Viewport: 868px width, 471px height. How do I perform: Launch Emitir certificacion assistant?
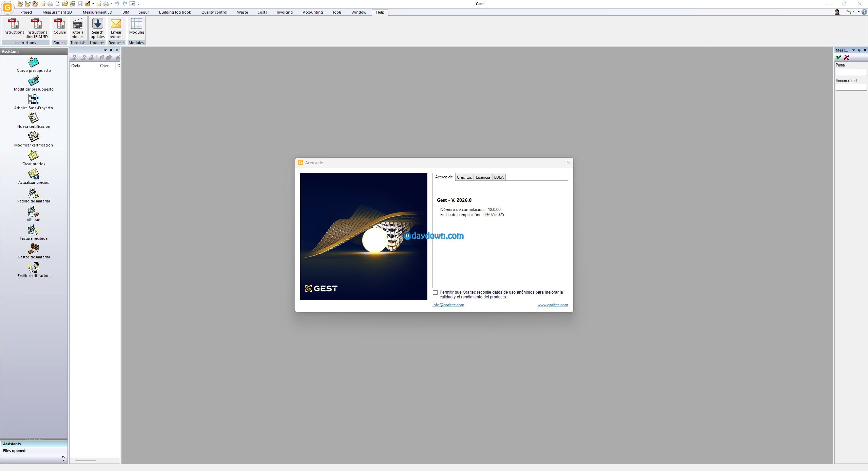34,270
